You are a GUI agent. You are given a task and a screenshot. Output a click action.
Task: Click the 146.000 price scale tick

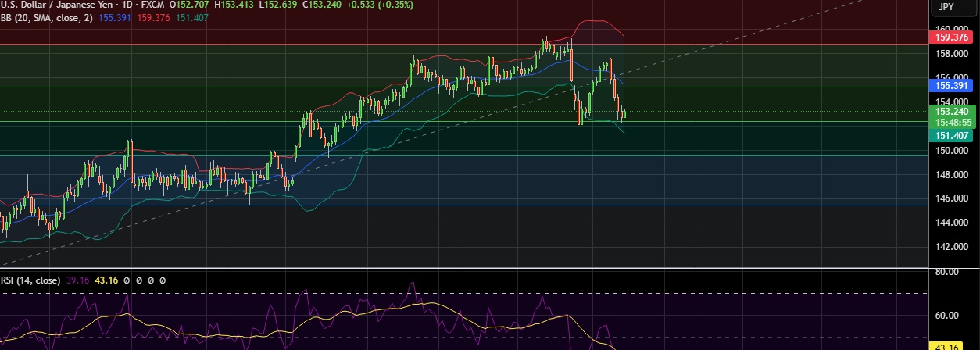click(951, 199)
